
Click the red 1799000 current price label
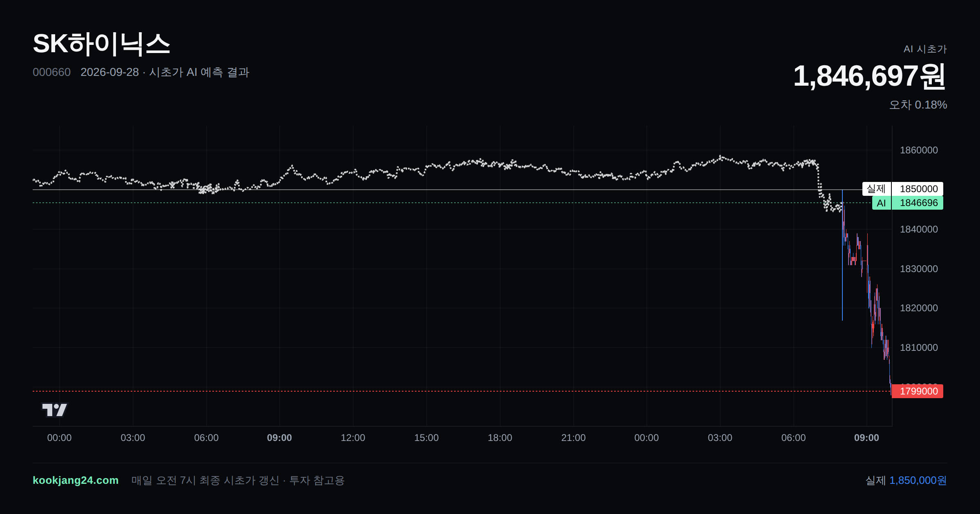(917, 391)
